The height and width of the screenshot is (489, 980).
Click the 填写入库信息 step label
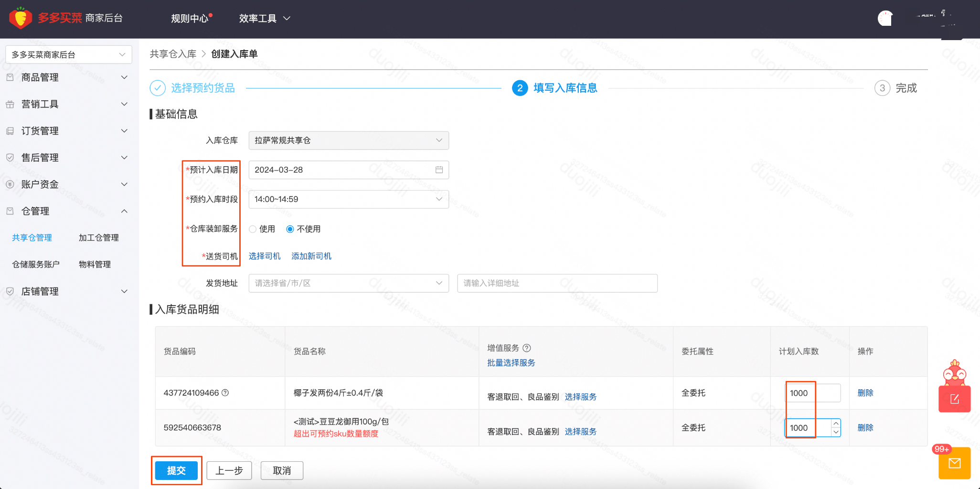click(x=565, y=88)
